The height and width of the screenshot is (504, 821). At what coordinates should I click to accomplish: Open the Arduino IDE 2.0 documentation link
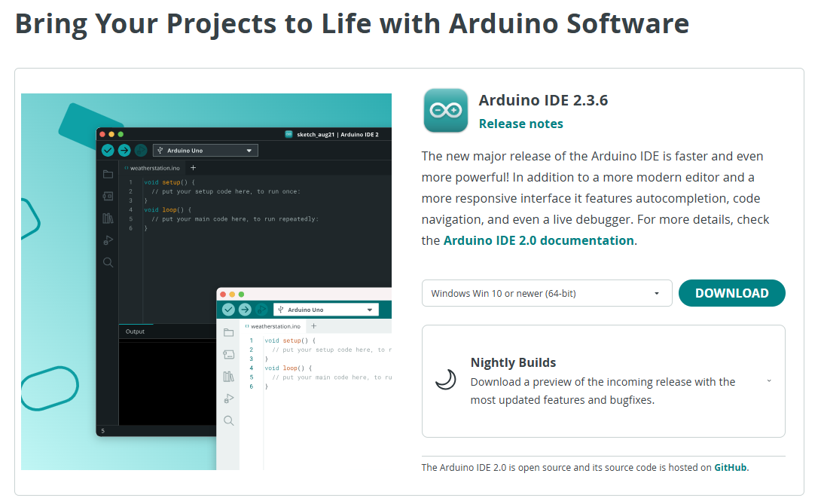click(538, 240)
